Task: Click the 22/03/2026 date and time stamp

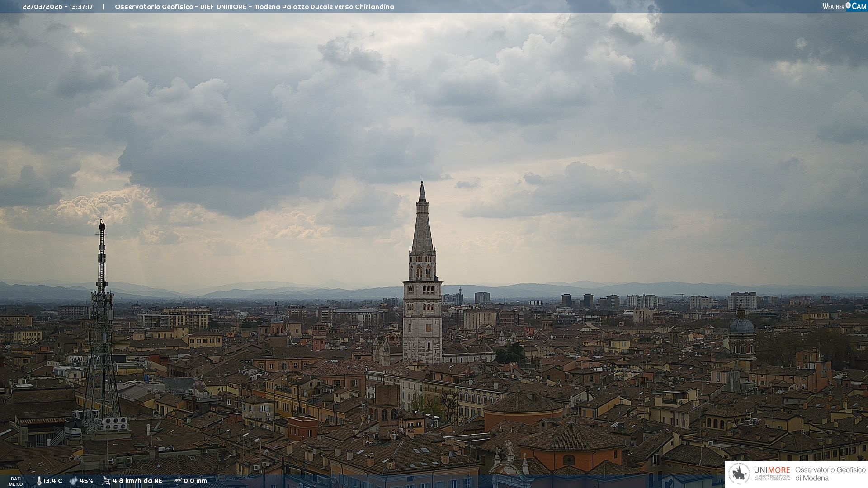Action: 57,7
